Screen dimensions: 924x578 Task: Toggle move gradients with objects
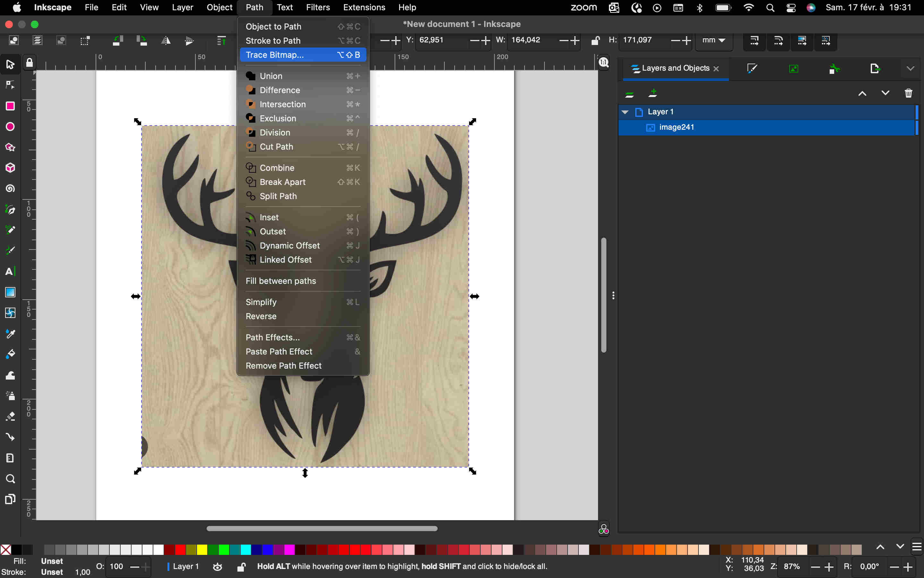pyautogui.click(x=802, y=40)
